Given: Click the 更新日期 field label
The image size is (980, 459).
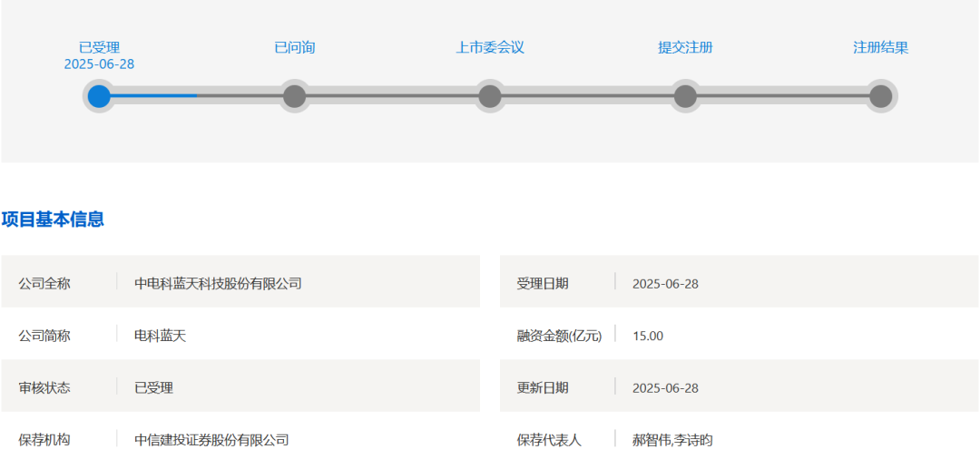Looking at the screenshot, I should tap(543, 388).
